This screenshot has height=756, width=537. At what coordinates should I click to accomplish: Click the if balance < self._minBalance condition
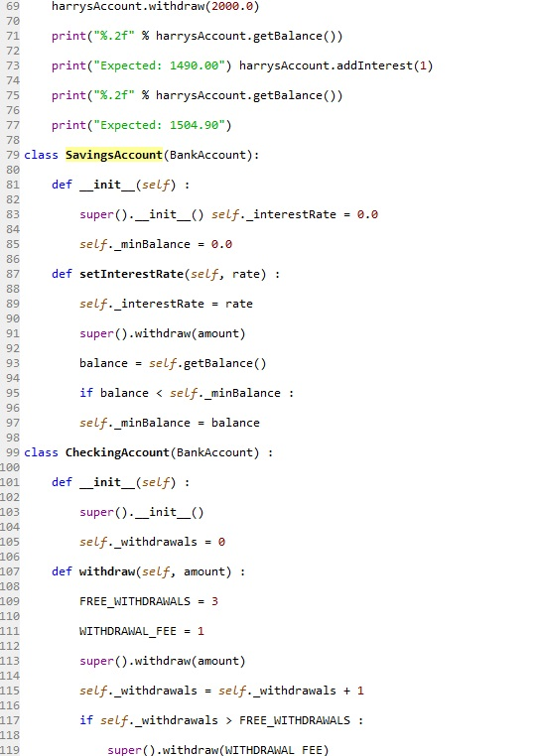[187, 393]
